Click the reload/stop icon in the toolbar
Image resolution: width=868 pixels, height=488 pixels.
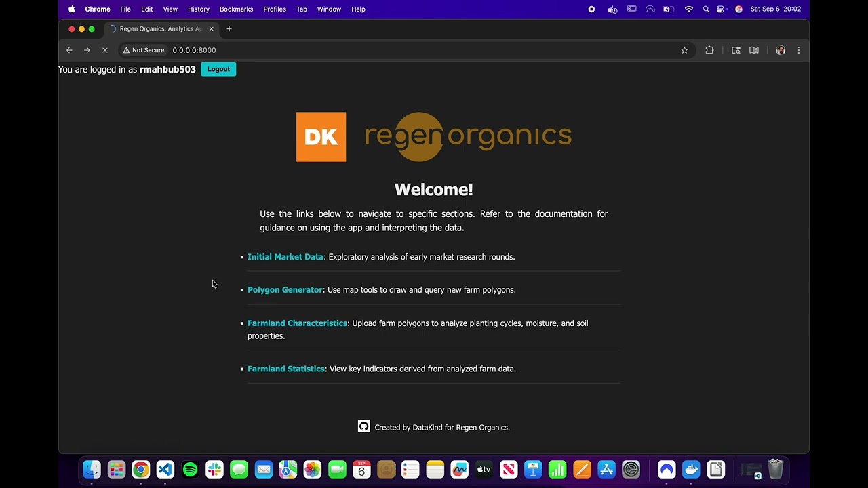point(104,50)
